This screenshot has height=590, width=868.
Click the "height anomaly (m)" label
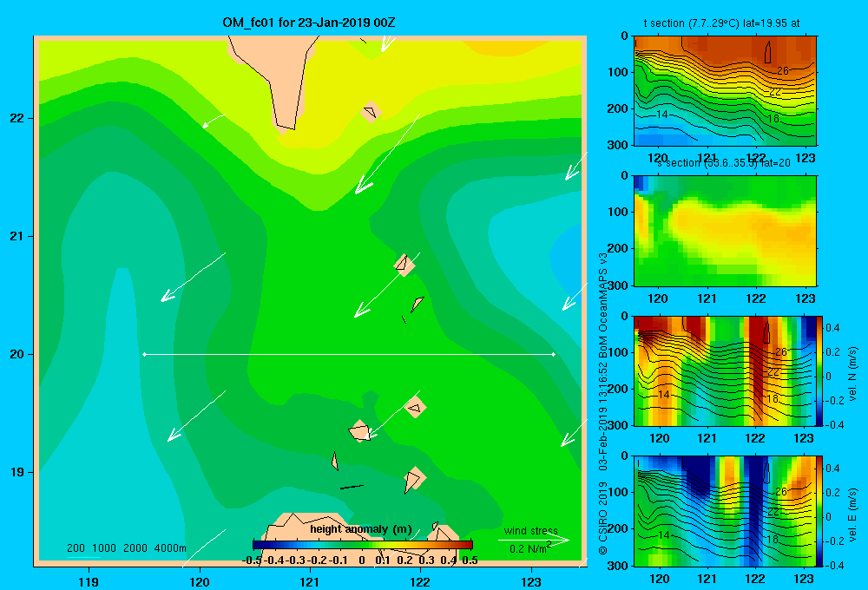click(361, 529)
